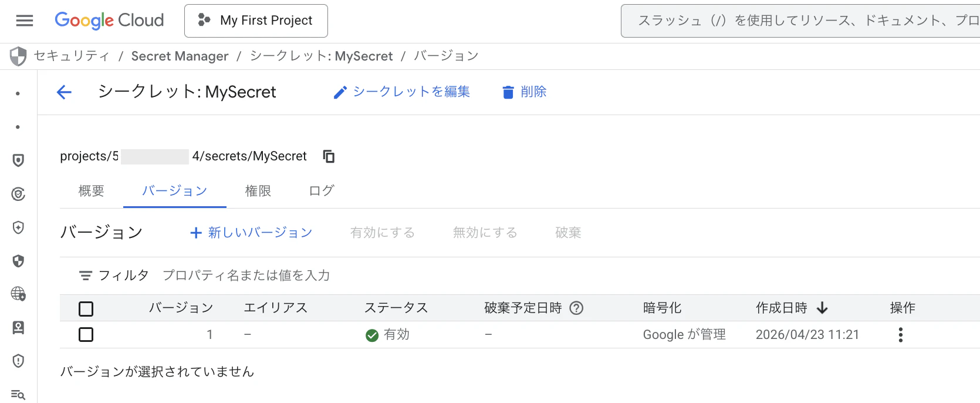Select the header checkbox to select all versions
This screenshot has height=403, width=980.
pyautogui.click(x=86, y=308)
